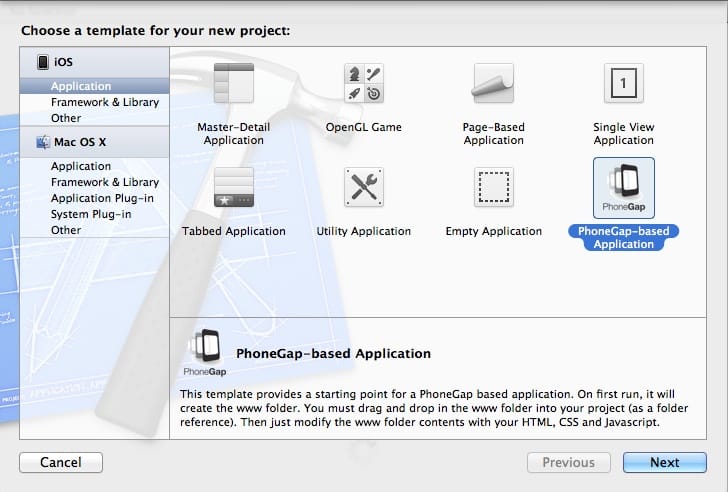Click the Master-Detail Application label

(234, 134)
